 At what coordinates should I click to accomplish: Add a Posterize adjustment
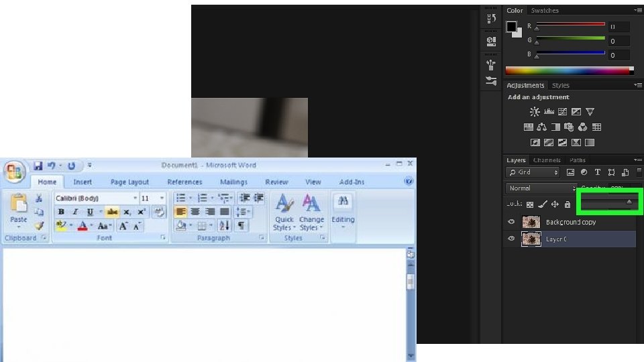pyautogui.click(x=549, y=142)
